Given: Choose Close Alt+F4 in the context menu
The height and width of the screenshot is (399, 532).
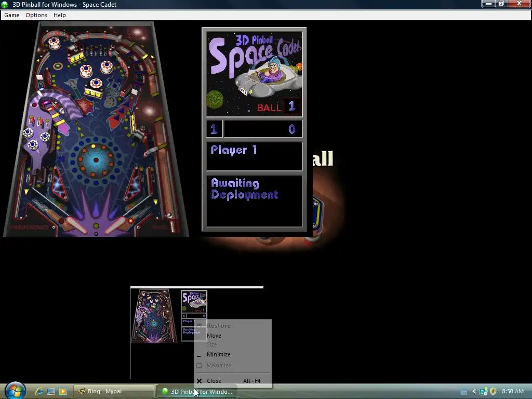Looking at the screenshot, I should 233,381.
